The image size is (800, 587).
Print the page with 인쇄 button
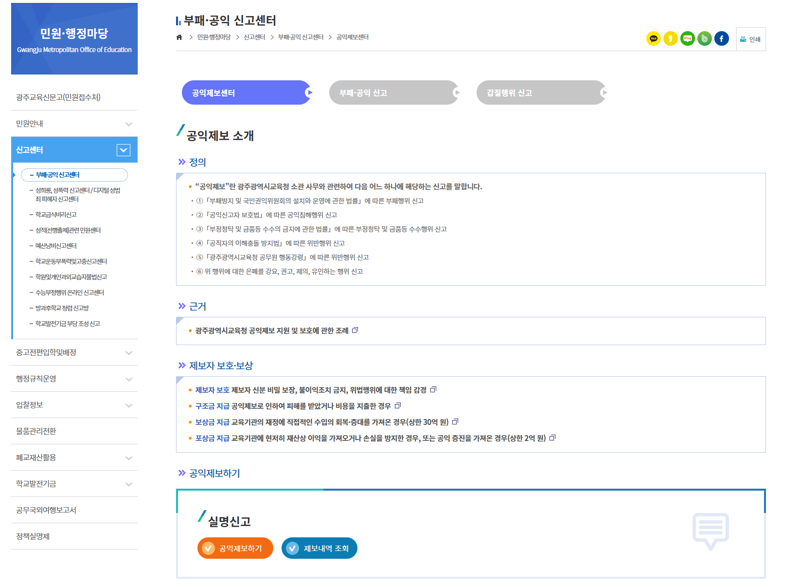pyautogui.click(x=750, y=39)
